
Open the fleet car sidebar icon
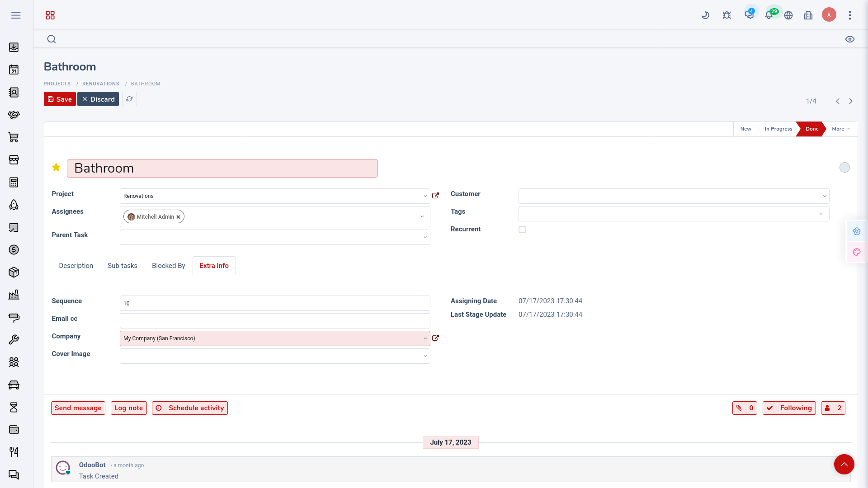pos(14,385)
